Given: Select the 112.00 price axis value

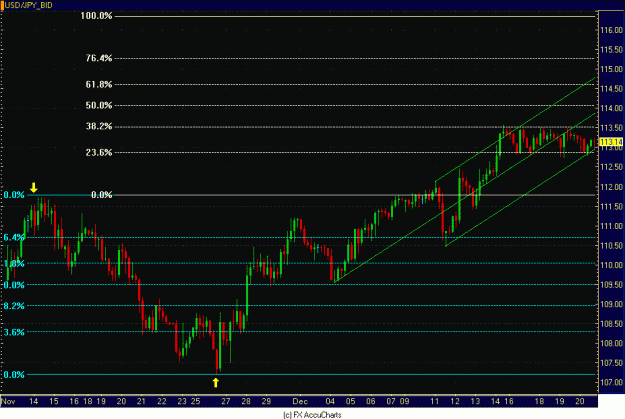Looking at the screenshot, I should click(x=611, y=187).
